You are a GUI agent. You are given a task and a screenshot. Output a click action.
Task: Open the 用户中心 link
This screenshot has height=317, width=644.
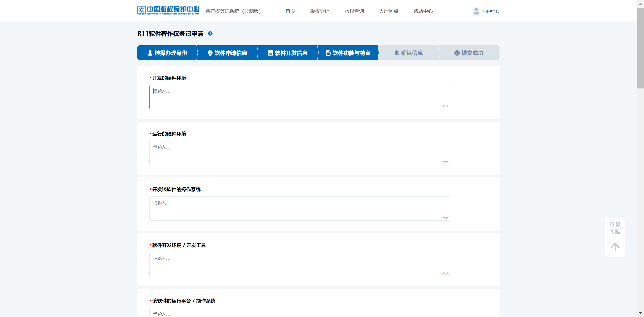pos(491,11)
